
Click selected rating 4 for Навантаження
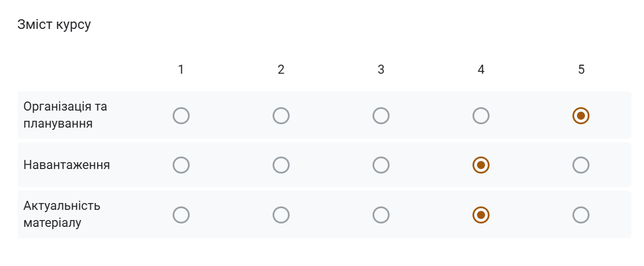[x=481, y=165]
